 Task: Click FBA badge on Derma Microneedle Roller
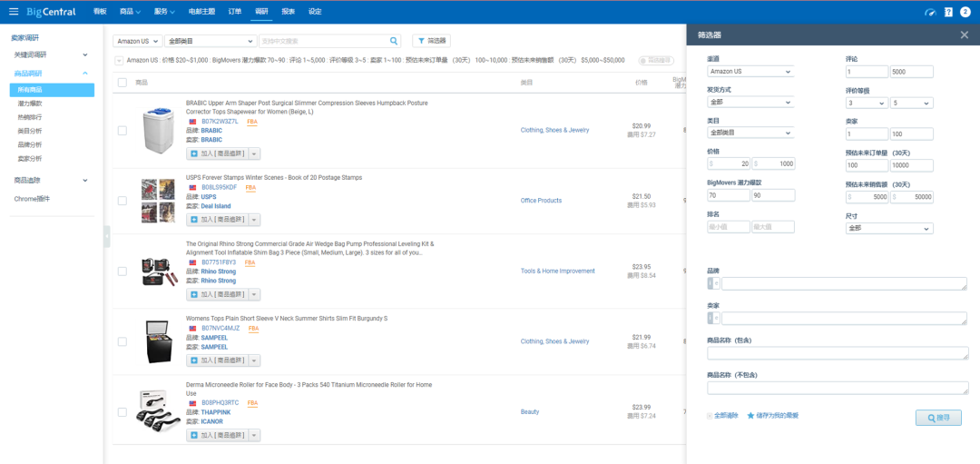coord(252,403)
